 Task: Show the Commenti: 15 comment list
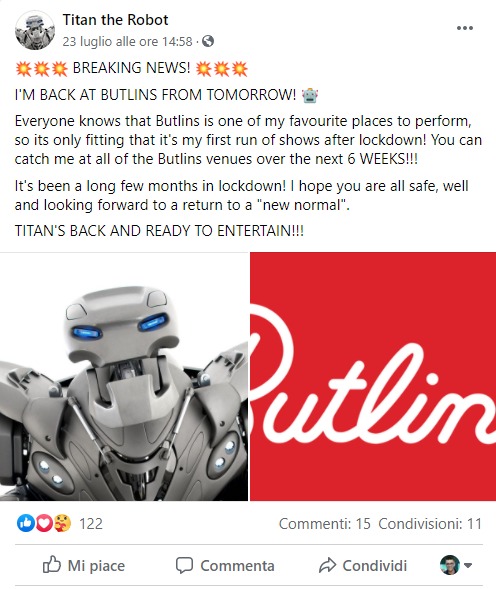click(325, 524)
